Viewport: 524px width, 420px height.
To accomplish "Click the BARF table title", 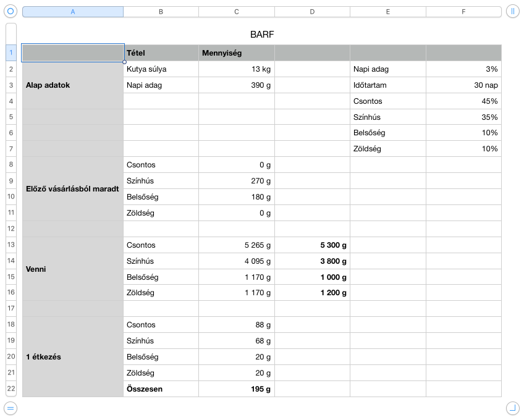I will click(262, 35).
